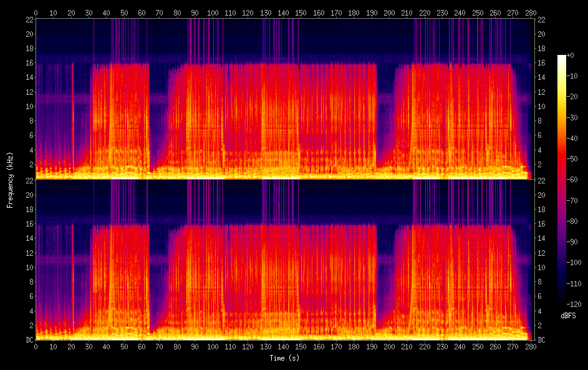Image resolution: width=588 pixels, height=370 pixels.
Task: Click the "-20" color scale label
Action: pyautogui.click(x=572, y=97)
